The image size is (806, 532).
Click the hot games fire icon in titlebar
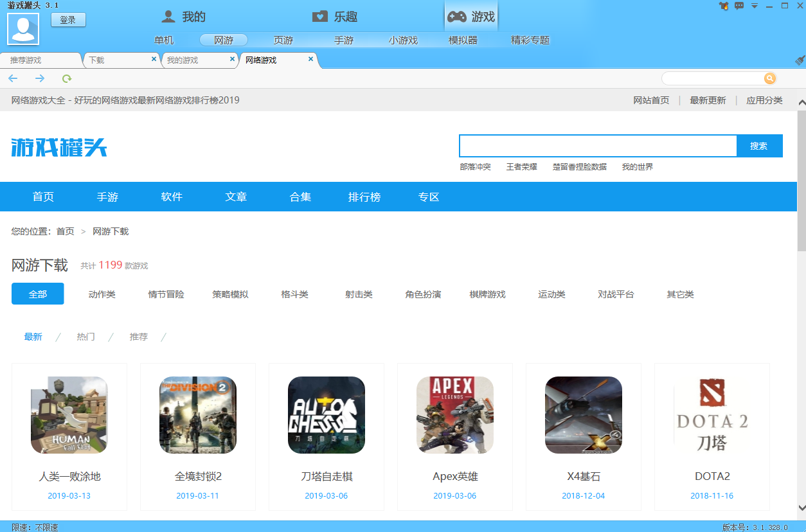click(x=723, y=6)
